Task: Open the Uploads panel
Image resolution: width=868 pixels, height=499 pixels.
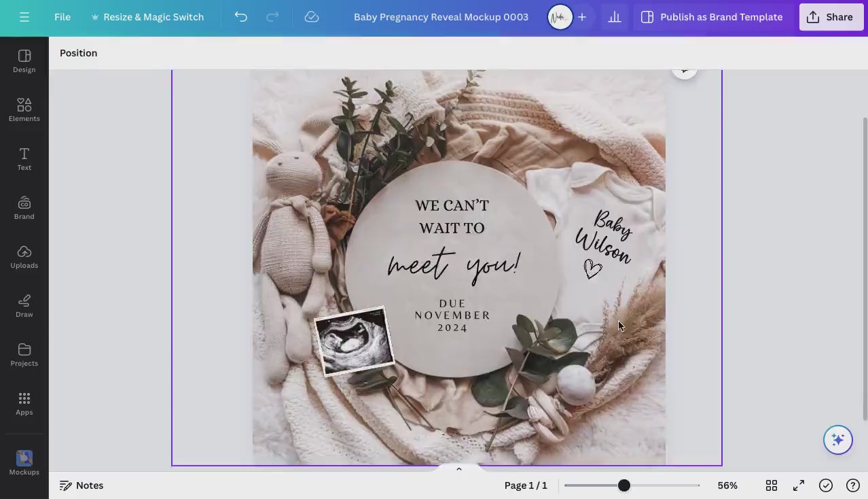Action: tap(24, 256)
